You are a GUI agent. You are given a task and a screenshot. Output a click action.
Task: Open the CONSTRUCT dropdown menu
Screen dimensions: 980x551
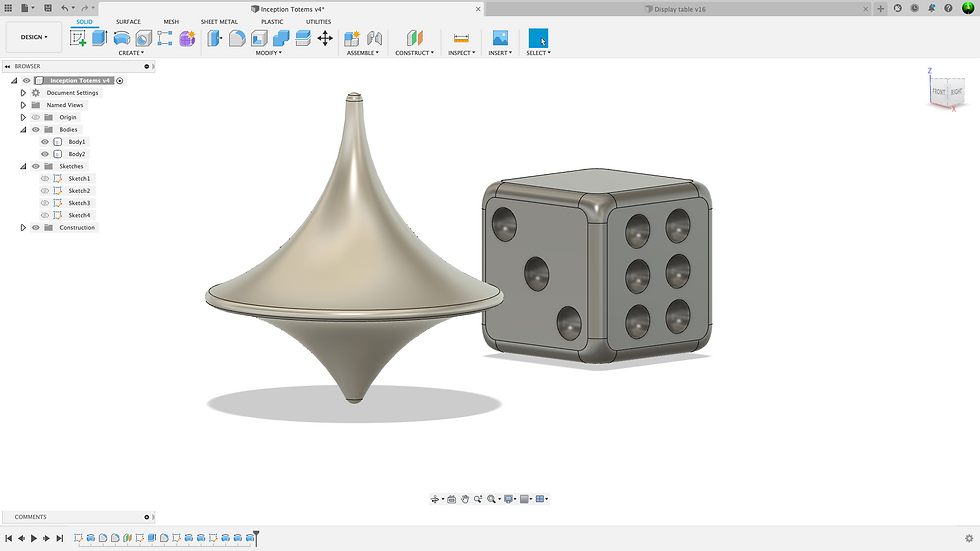(414, 53)
